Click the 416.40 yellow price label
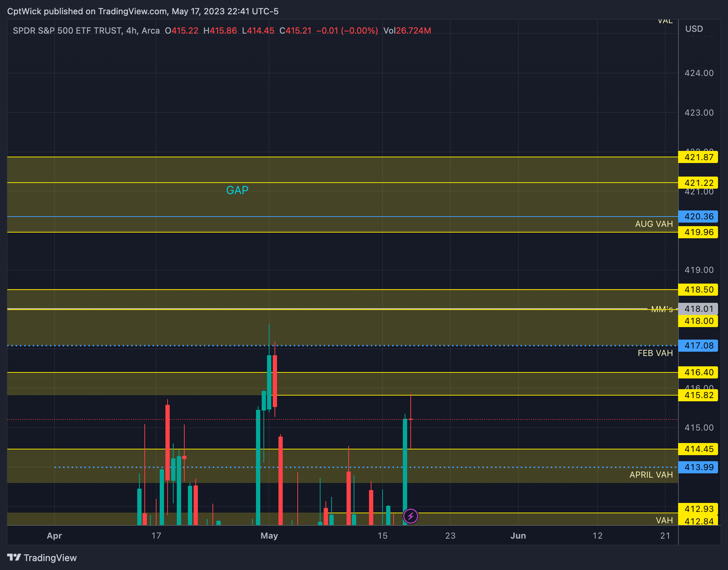728x570 pixels. [698, 372]
